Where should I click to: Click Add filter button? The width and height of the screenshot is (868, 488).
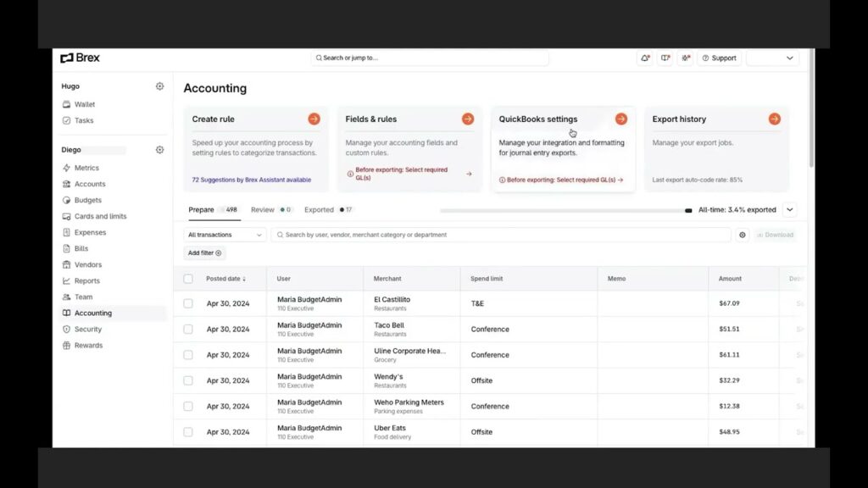tap(204, 252)
